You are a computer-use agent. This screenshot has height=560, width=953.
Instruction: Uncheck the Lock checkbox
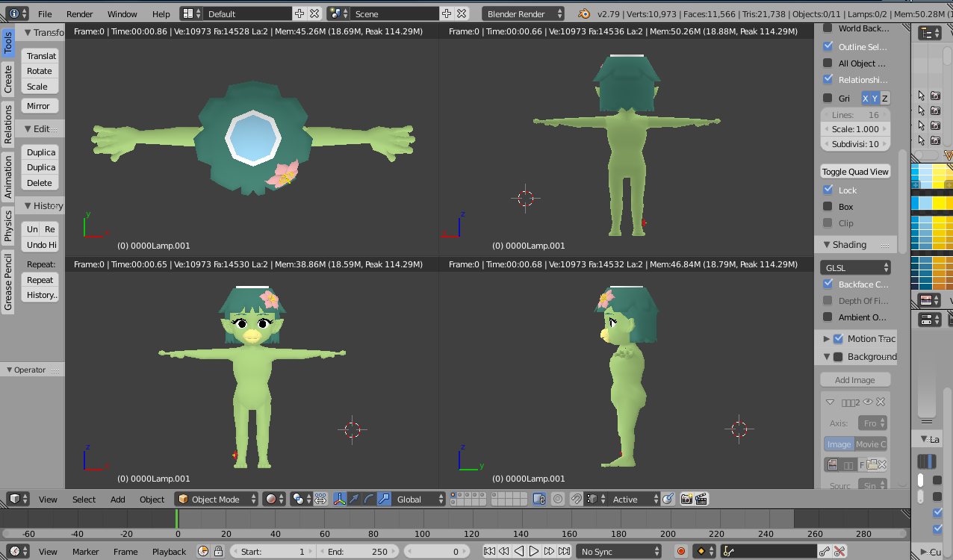pos(828,190)
